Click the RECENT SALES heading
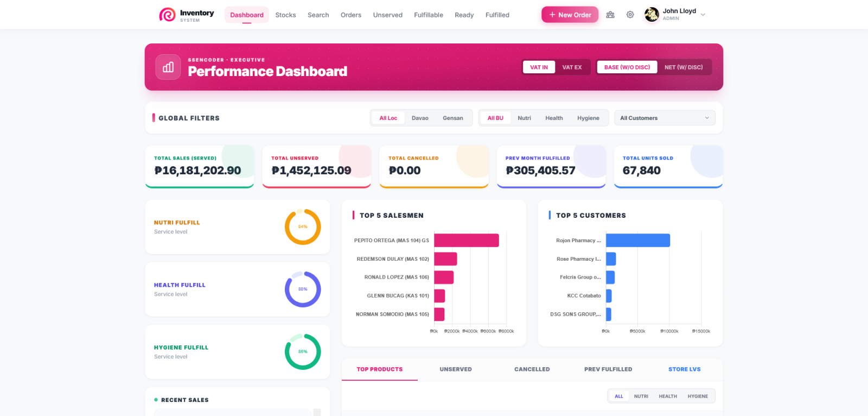 (x=185, y=400)
